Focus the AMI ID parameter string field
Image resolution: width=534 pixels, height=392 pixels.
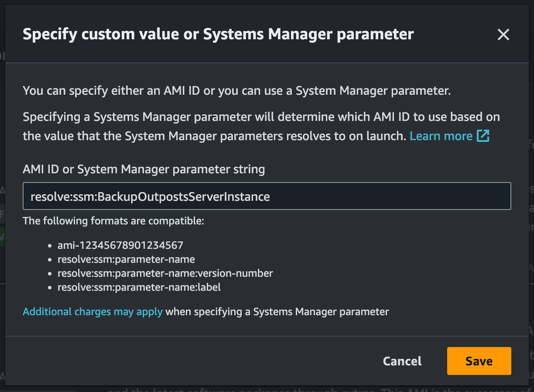click(x=267, y=196)
